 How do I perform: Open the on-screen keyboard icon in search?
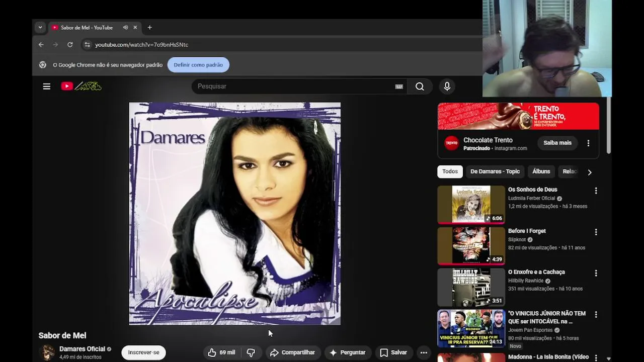(x=399, y=86)
